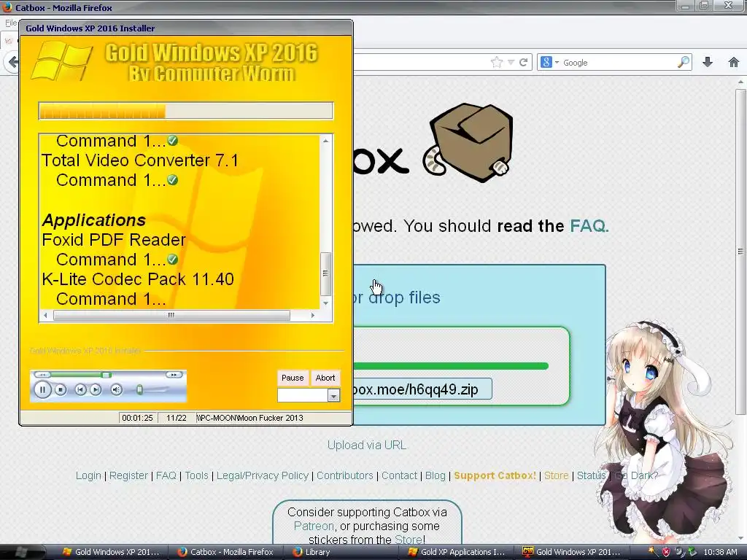The height and width of the screenshot is (560, 747).
Task: Click 'Upload via URL' link
Action: [367, 446]
